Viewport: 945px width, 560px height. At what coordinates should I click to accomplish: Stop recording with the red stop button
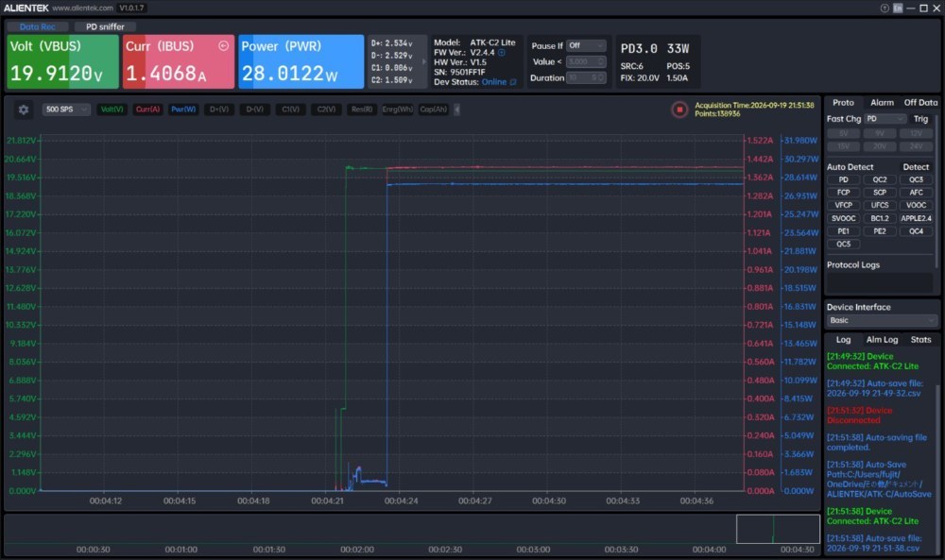679,110
